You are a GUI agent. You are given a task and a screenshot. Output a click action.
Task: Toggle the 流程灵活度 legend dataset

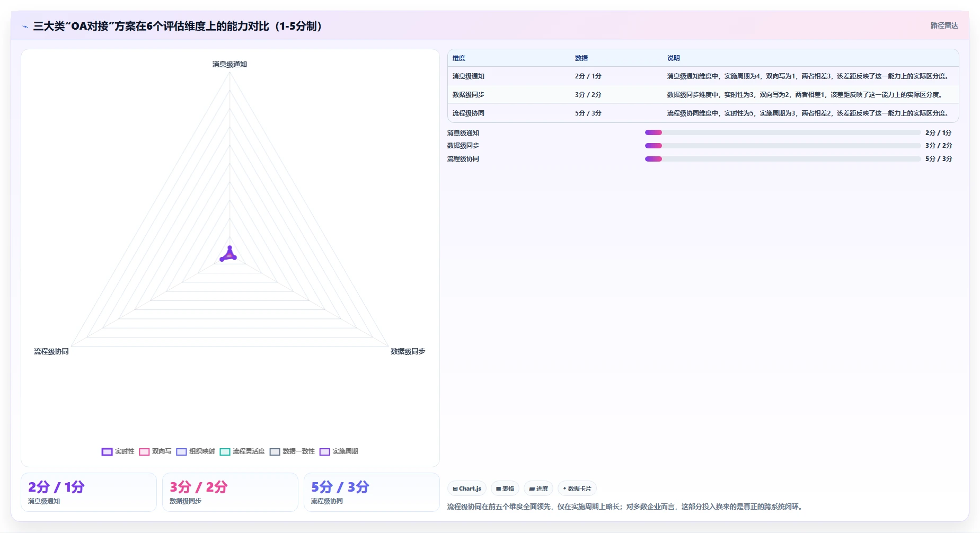coord(242,451)
